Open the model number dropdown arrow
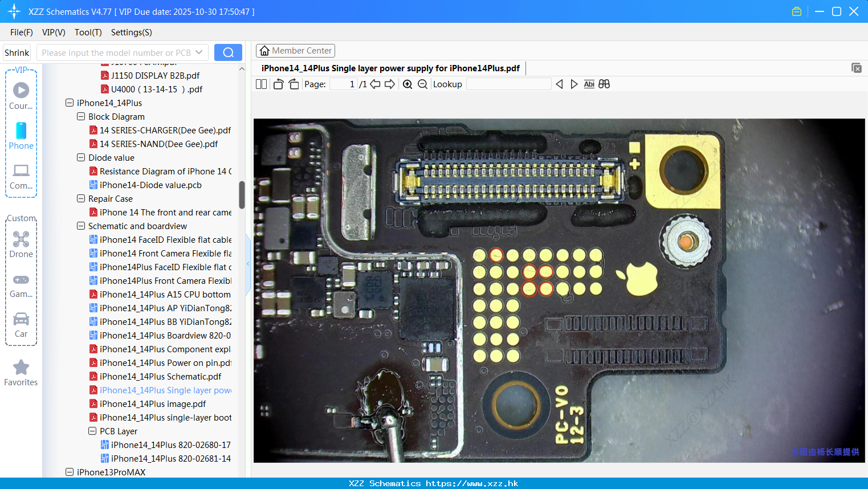Screen dimensions: 868x489 click(x=199, y=52)
